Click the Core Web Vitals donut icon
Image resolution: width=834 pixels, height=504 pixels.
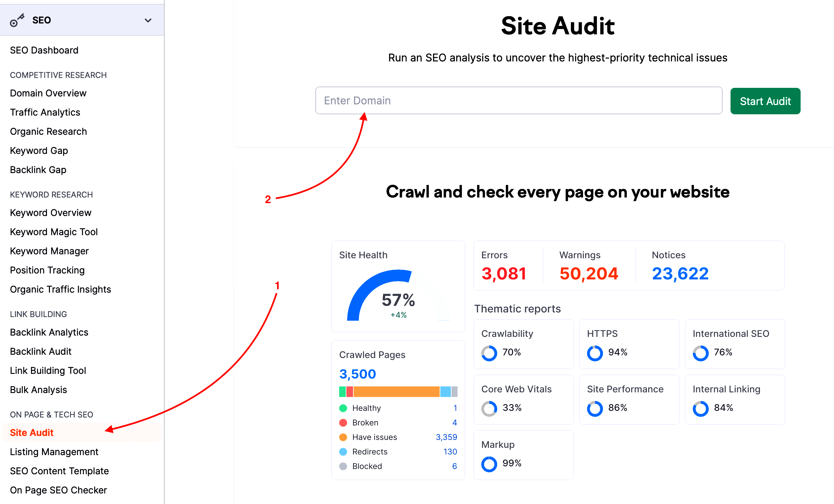[489, 409]
